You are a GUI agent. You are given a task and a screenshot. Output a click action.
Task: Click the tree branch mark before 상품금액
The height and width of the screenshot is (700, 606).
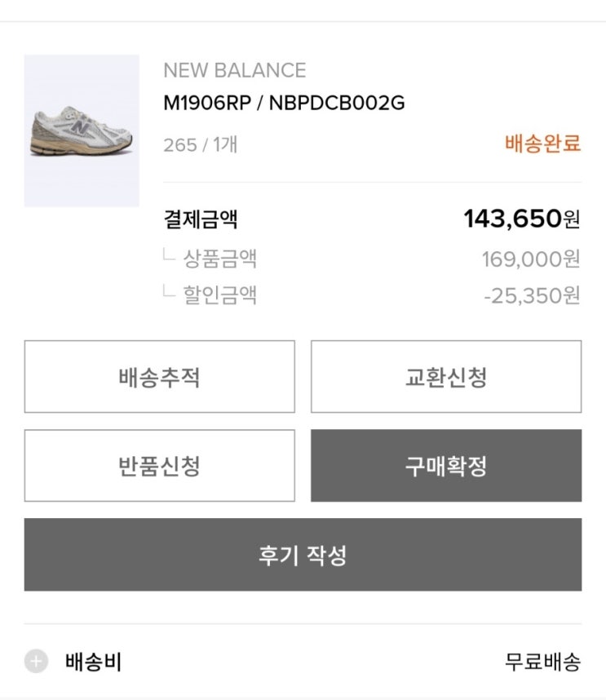pyautogui.click(x=169, y=256)
